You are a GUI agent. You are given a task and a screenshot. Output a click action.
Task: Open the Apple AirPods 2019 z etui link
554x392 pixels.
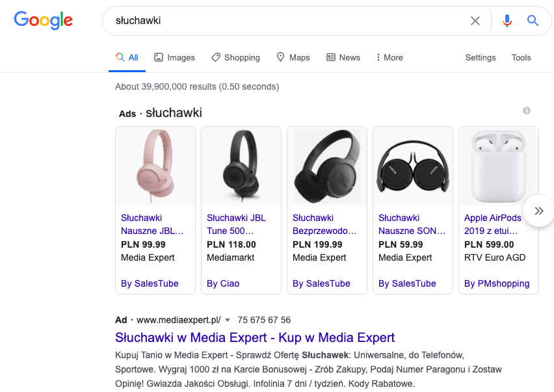click(x=492, y=224)
